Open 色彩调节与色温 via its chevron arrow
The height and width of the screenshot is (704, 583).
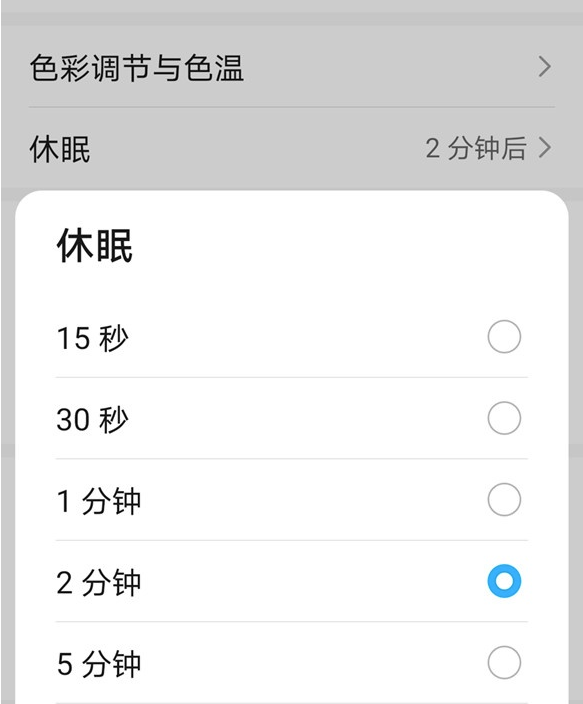pyautogui.click(x=544, y=67)
